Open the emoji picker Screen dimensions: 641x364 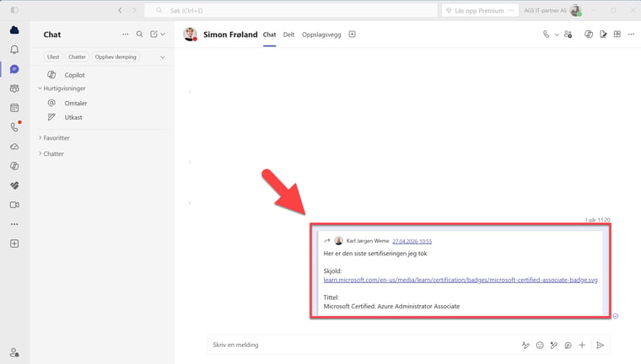(x=540, y=345)
